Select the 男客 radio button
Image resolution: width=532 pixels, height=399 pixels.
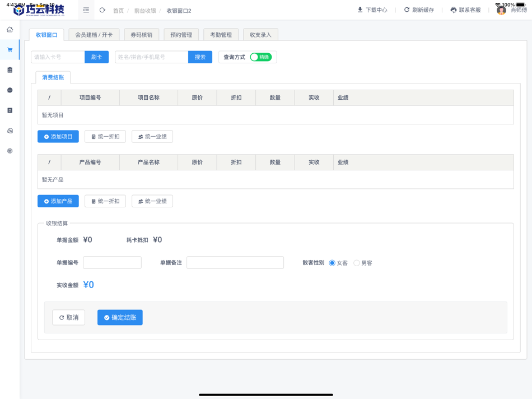(x=357, y=262)
